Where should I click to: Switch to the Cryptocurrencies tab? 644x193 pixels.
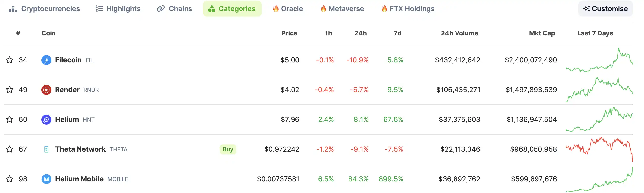[44, 9]
